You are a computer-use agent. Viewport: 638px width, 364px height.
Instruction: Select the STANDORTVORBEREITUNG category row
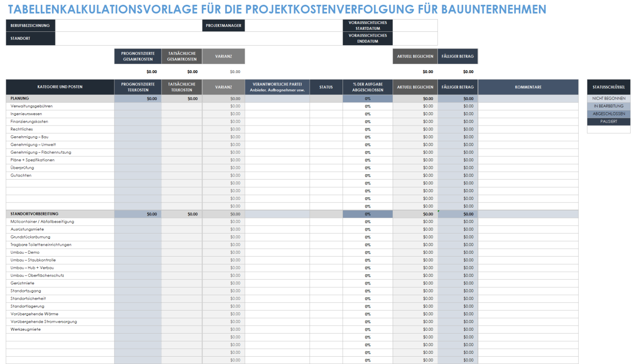59,213
